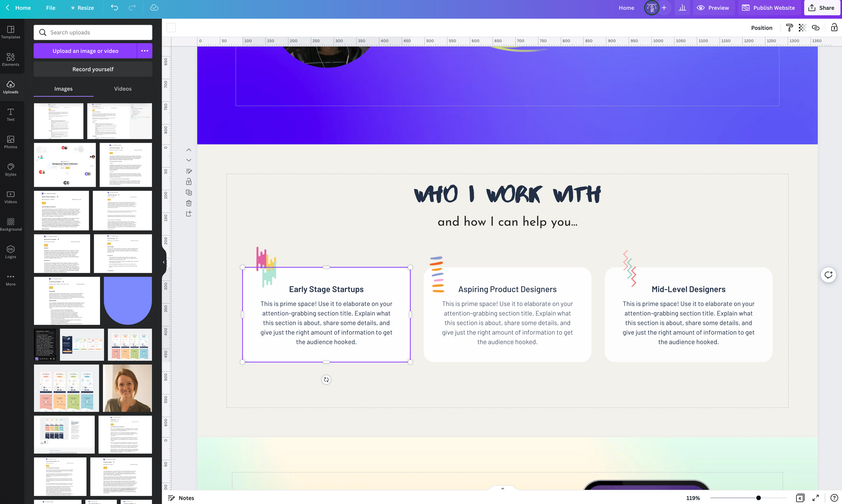842x504 pixels.
Task: Collapse the uploads panel with the side chevron
Action: (x=163, y=262)
